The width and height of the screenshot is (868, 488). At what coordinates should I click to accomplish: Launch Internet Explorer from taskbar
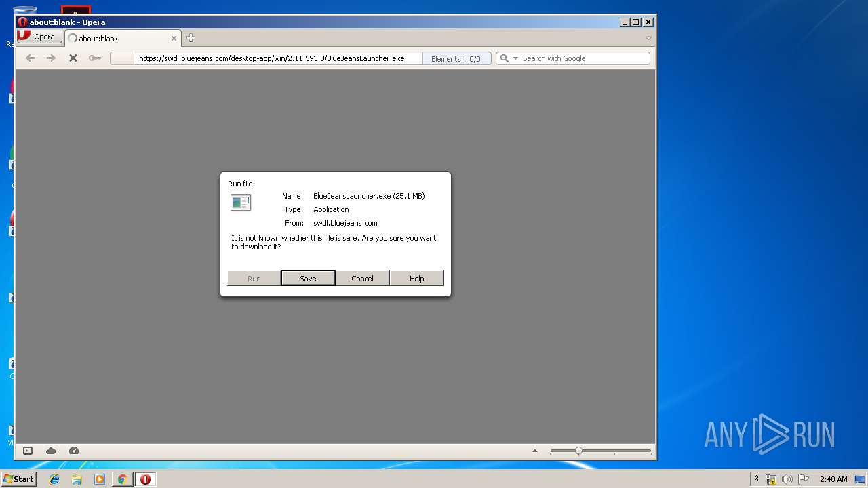54,479
